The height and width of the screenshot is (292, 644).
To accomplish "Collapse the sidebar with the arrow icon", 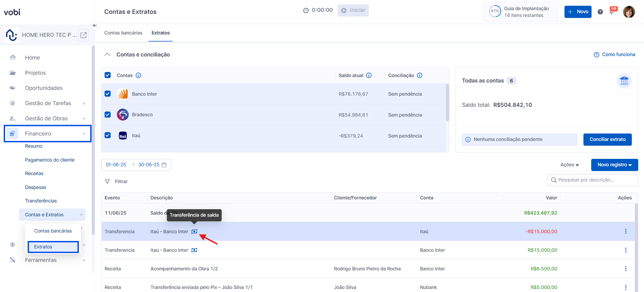I will click(x=95, y=25).
